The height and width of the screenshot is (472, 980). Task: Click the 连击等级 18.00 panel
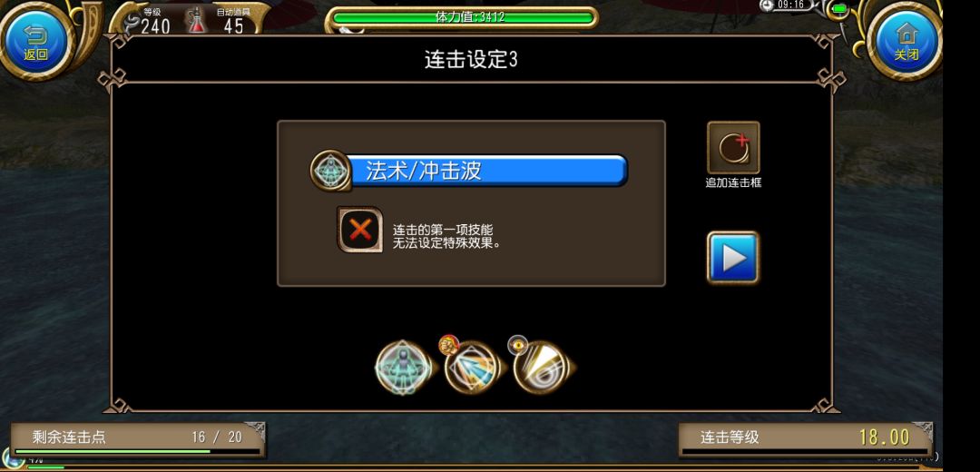(807, 438)
